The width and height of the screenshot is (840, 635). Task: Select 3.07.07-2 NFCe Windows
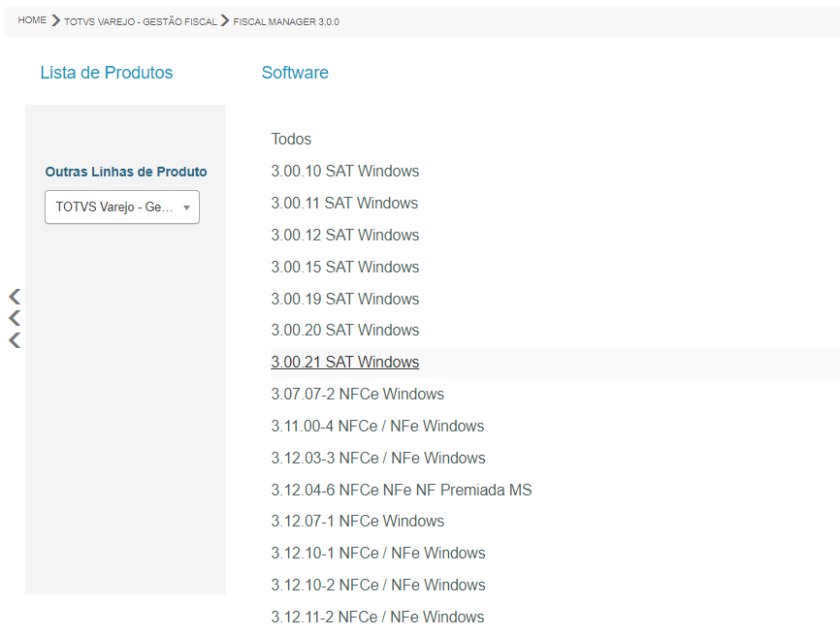(357, 394)
